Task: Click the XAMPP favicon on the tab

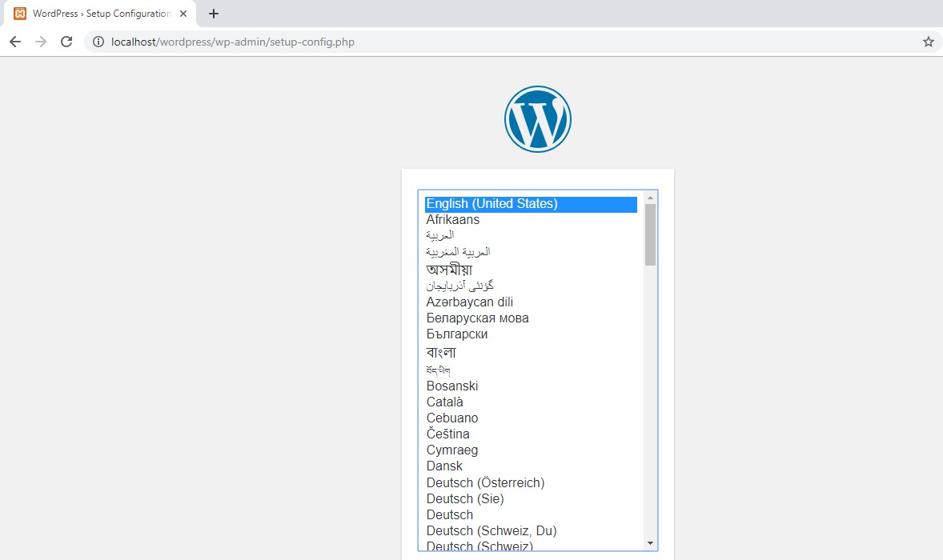Action: click(20, 14)
